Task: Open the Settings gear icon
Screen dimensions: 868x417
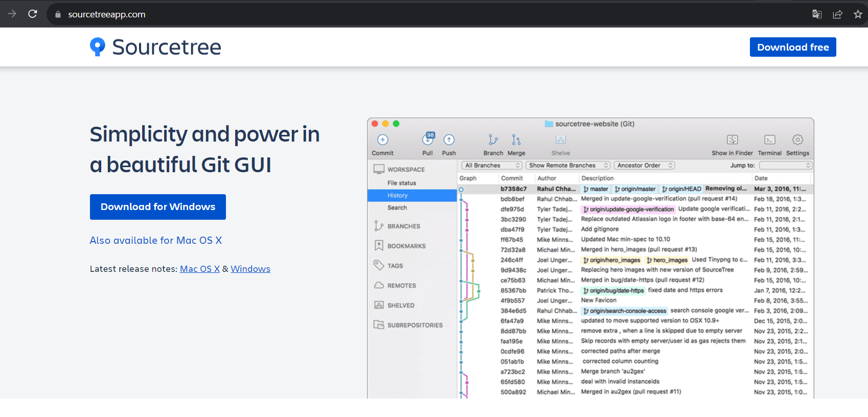Action: (797, 140)
